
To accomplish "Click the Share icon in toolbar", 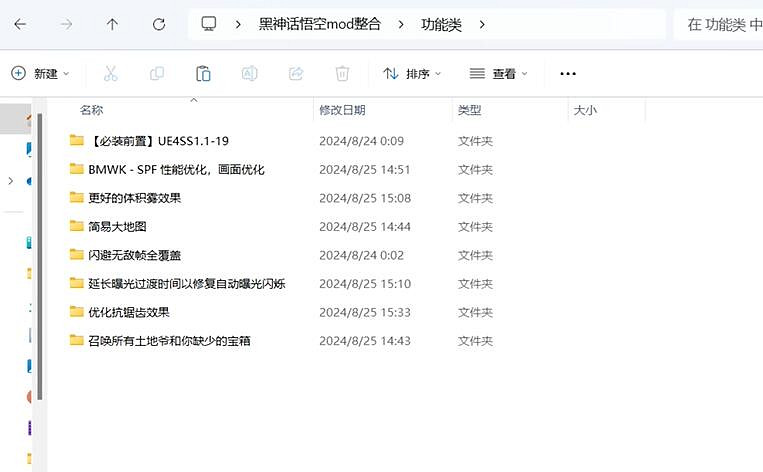I will pos(296,73).
